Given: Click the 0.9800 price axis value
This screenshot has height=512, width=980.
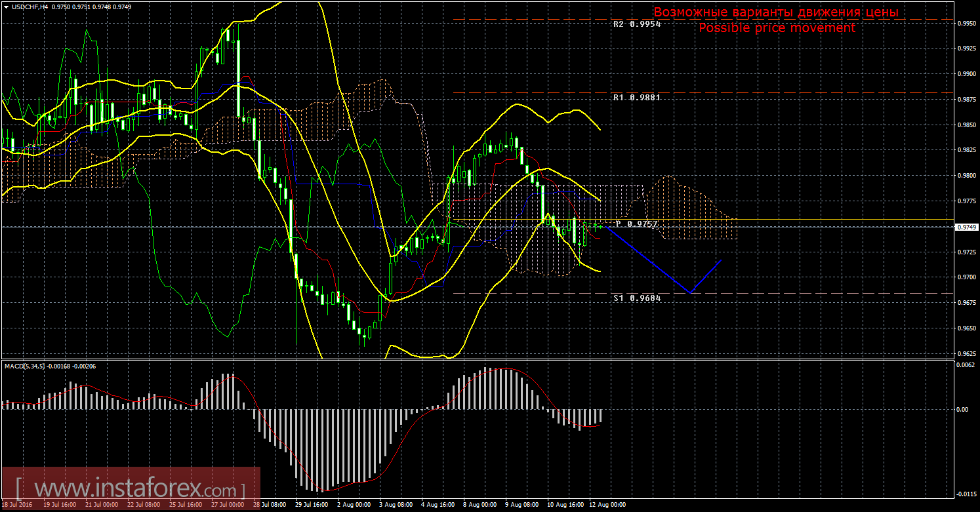Looking at the screenshot, I should click(x=967, y=176).
